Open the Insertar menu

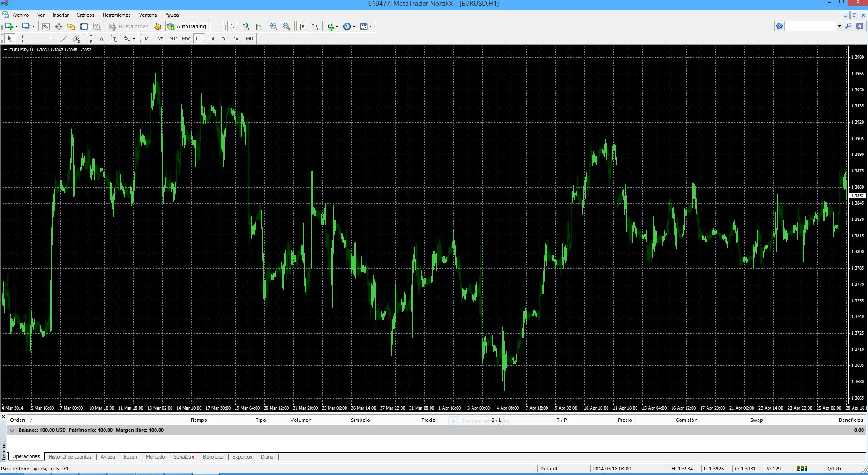tap(60, 15)
